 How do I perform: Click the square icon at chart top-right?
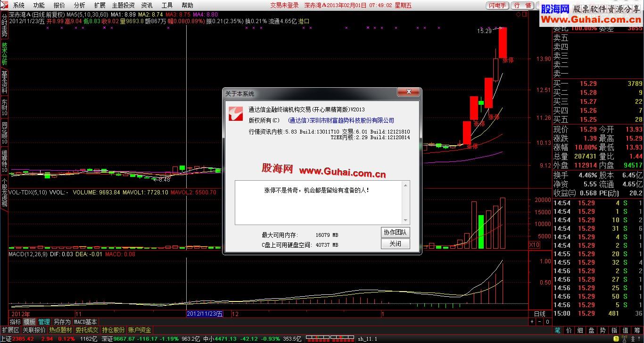[525, 15]
